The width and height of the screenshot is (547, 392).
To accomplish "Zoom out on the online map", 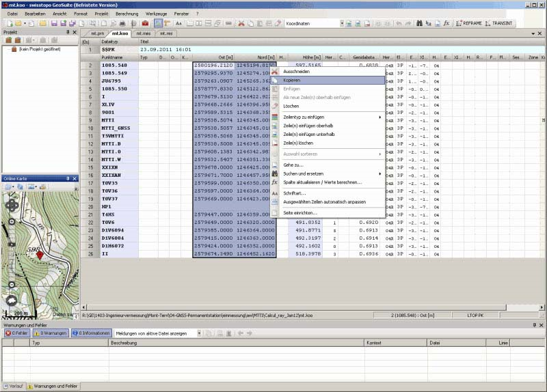I will [12, 284].
